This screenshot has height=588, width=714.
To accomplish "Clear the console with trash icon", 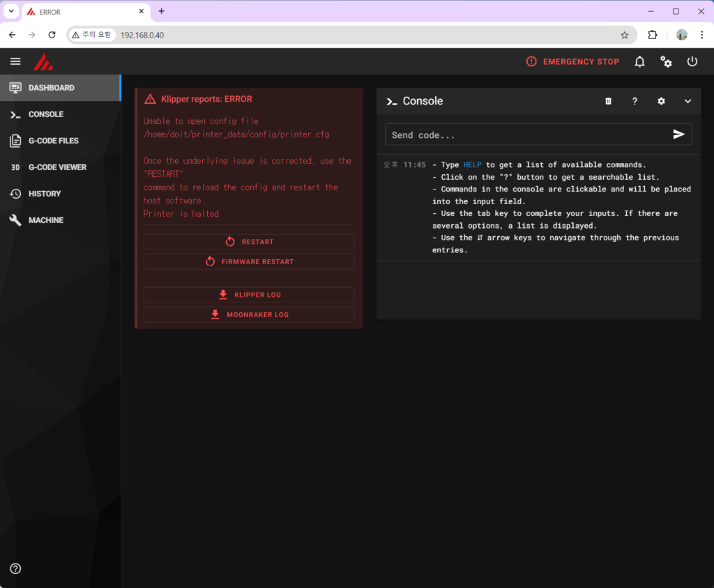I will click(x=608, y=101).
